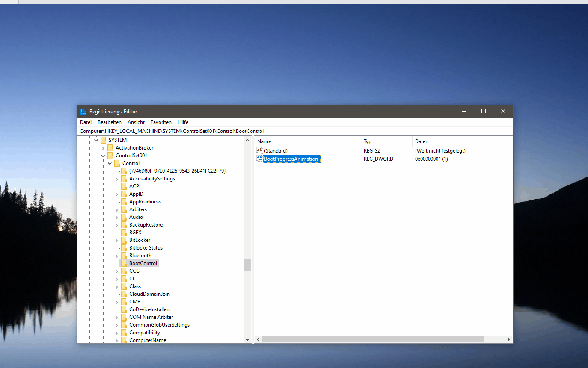Viewport: 588px width, 368px height.
Task: Sort values by the Daten column header
Action: coord(462,141)
